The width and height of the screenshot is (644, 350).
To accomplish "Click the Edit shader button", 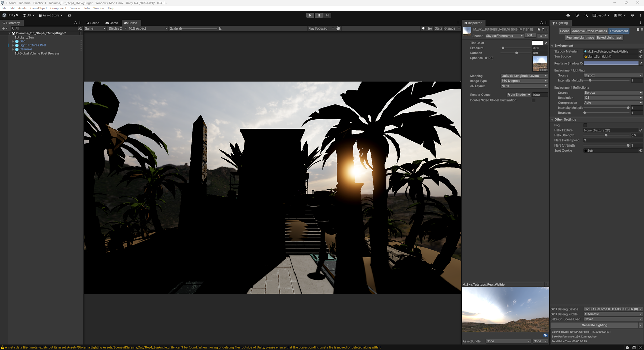I will tap(530, 36).
